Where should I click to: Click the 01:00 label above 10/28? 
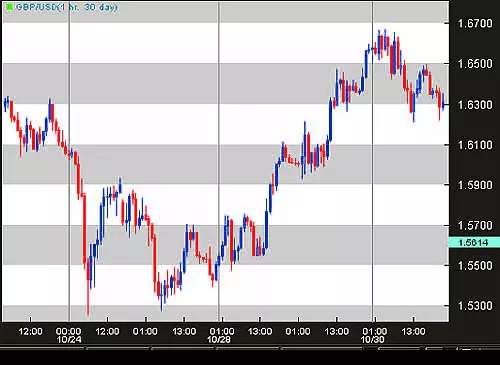click(x=222, y=331)
